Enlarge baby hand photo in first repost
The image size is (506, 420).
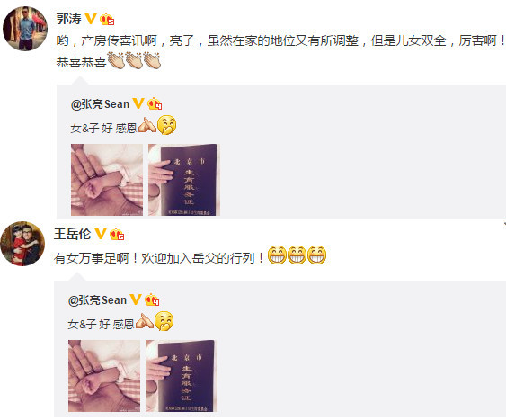pos(107,180)
